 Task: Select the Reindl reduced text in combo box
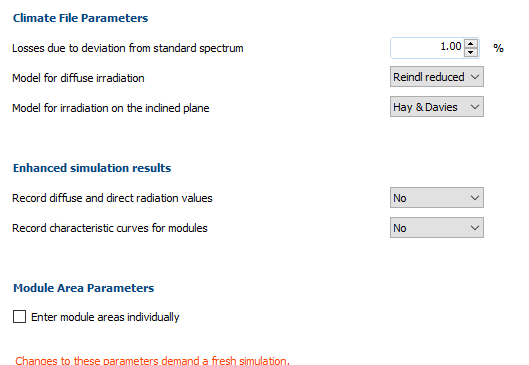click(428, 77)
